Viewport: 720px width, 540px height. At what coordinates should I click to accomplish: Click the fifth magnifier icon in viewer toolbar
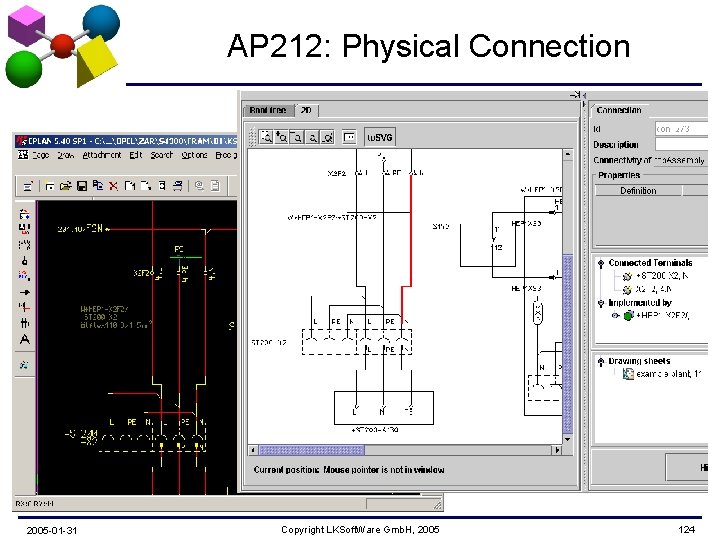327,137
